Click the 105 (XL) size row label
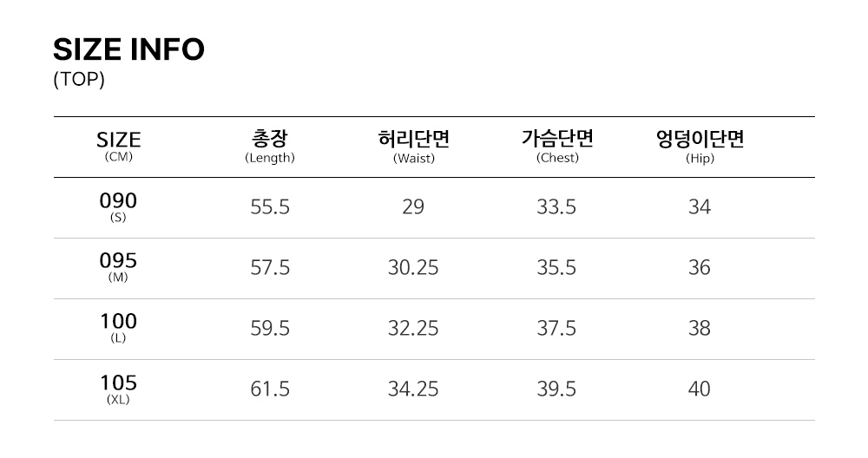This screenshot has width=868, height=458. tap(119, 389)
